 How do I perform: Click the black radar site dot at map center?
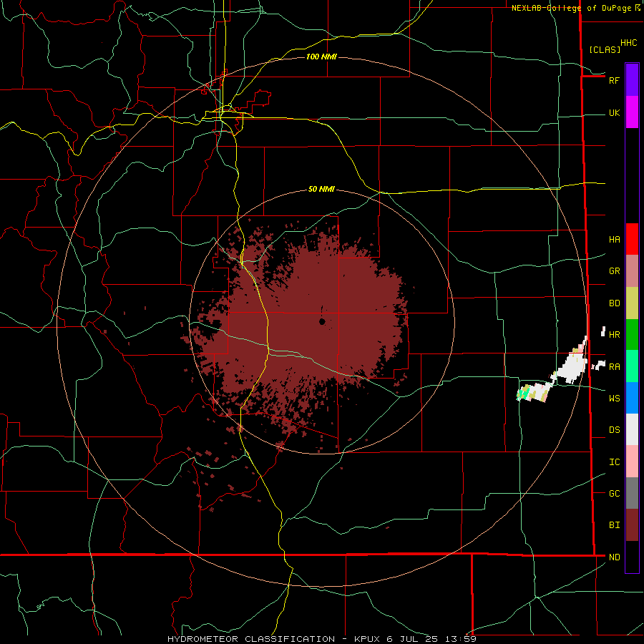pos(323,321)
